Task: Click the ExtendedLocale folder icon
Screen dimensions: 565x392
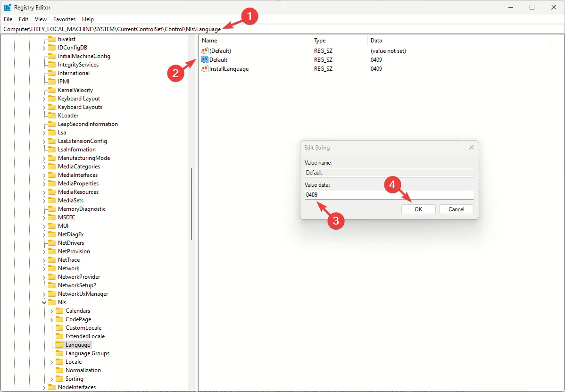Action: pos(59,336)
